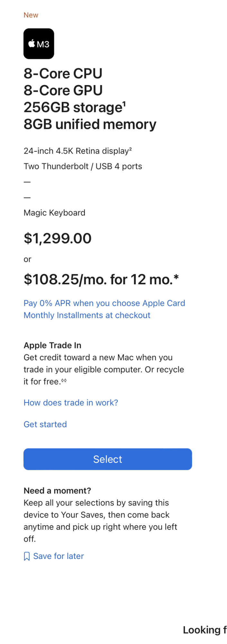Viewport: 227px width, 644px height.
Task: Click the "8GB unified memory" spec line
Action: click(90, 124)
